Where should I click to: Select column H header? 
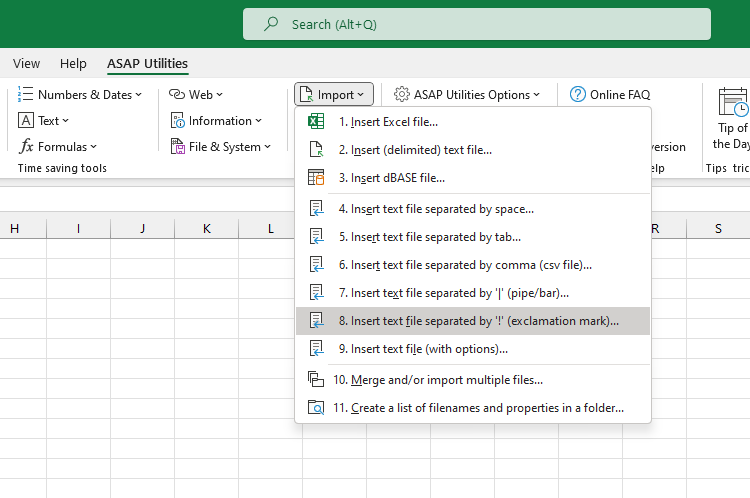click(15, 229)
